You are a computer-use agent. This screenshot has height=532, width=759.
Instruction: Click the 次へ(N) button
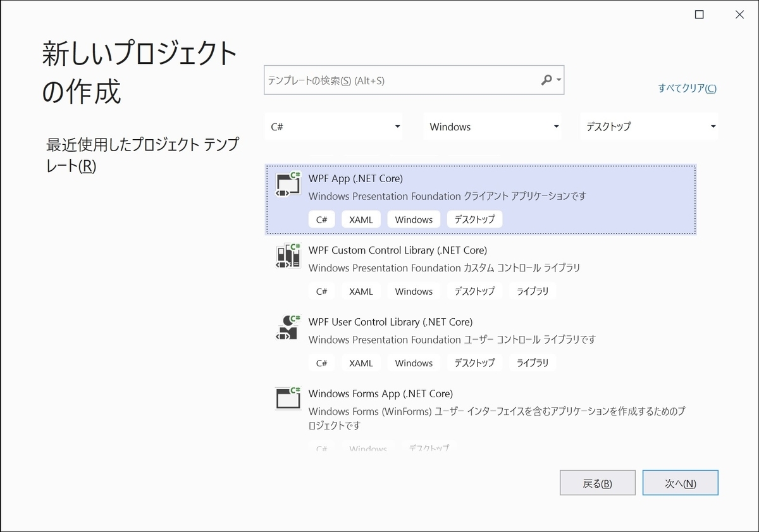tap(681, 483)
